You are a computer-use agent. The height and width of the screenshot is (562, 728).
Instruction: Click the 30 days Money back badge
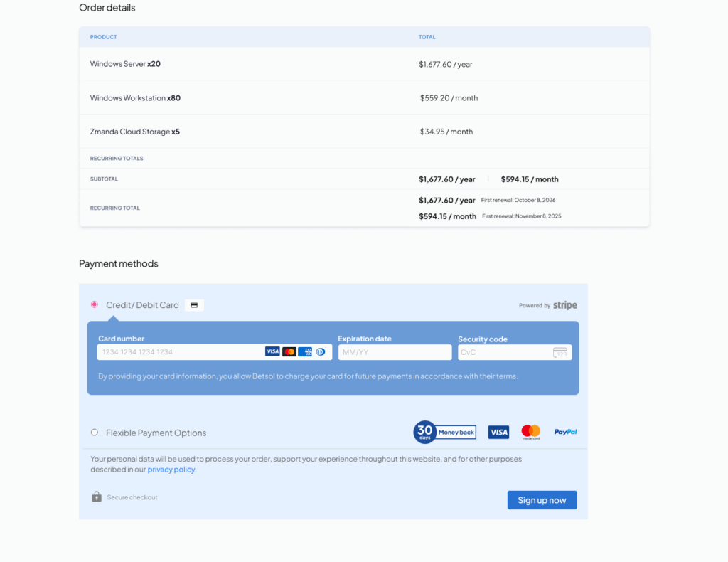pyautogui.click(x=445, y=432)
